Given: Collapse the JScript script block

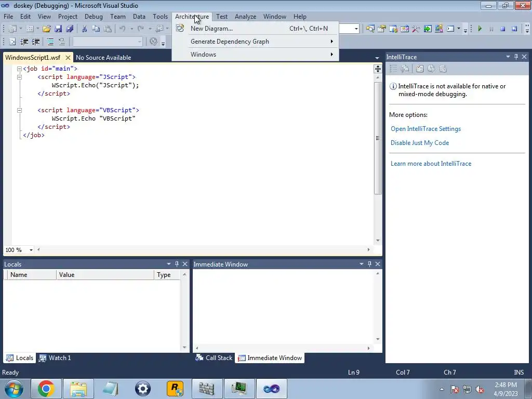Looking at the screenshot, I should click(19, 77).
